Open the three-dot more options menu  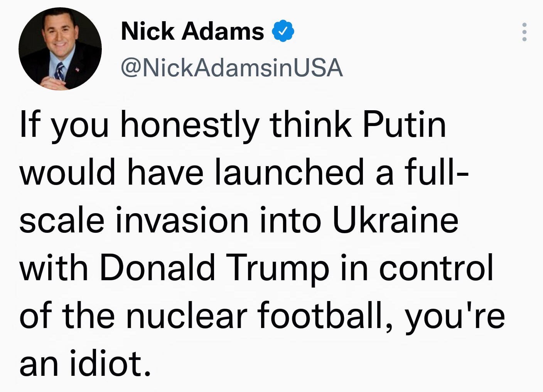tap(524, 32)
